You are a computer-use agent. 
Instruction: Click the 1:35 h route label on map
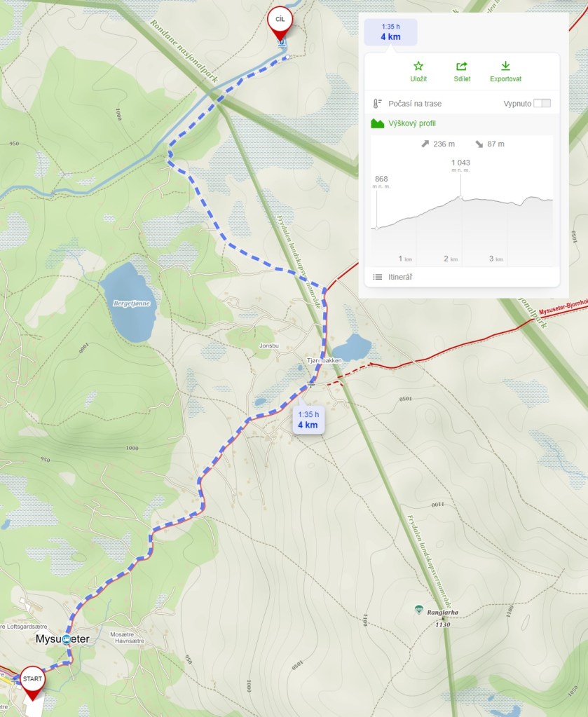(x=308, y=414)
